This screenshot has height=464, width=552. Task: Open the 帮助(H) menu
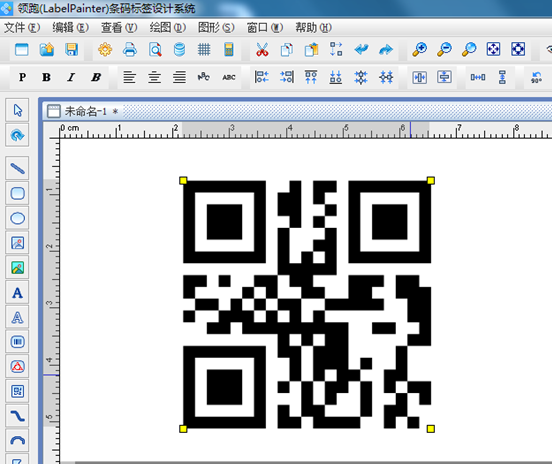pos(313,27)
